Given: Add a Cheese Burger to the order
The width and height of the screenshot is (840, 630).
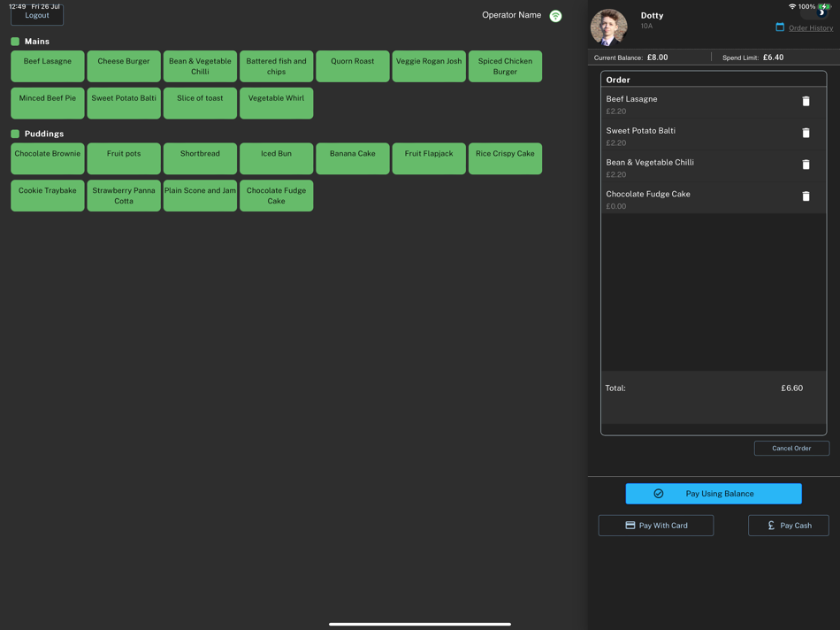Looking at the screenshot, I should click(x=124, y=66).
